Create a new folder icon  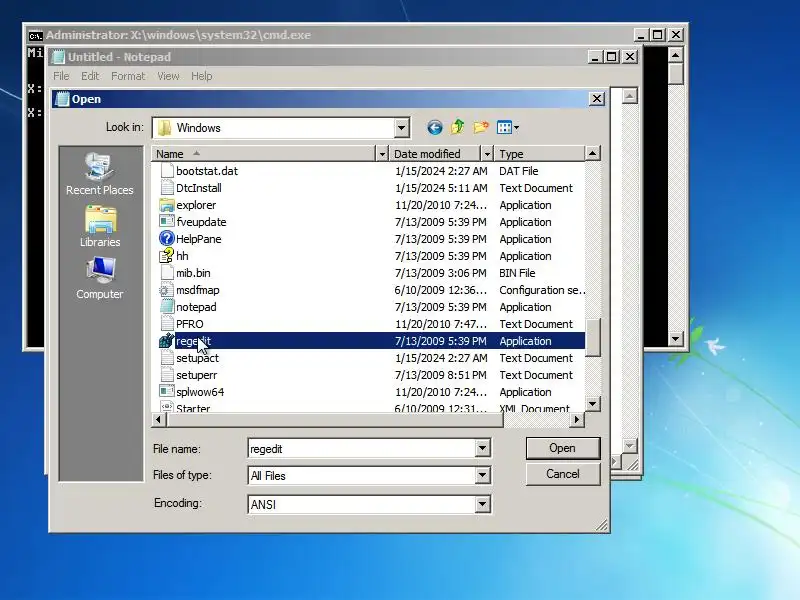pyautogui.click(x=481, y=127)
